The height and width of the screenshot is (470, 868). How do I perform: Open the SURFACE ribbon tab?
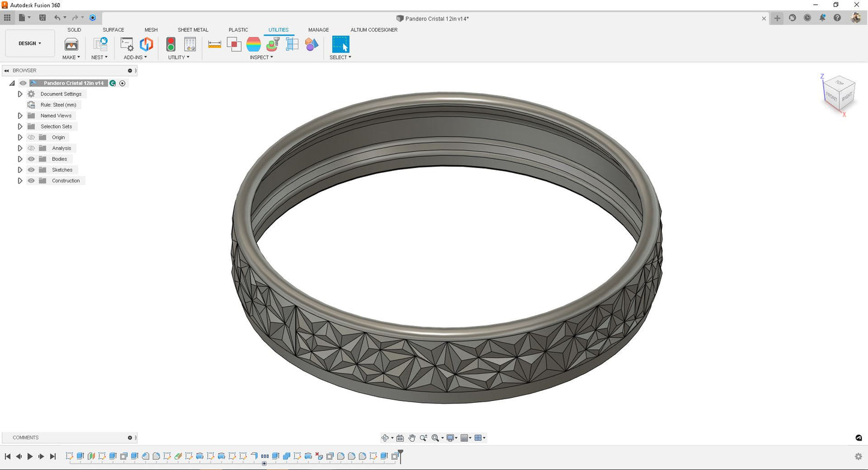click(x=113, y=30)
